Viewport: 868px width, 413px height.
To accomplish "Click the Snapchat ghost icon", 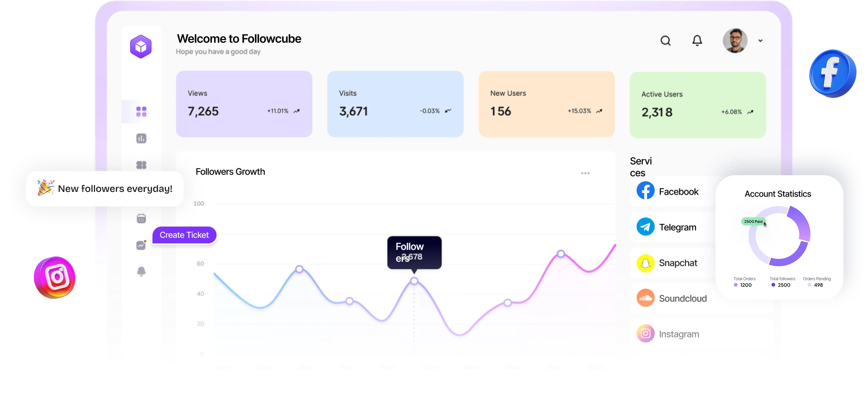I will (645, 262).
